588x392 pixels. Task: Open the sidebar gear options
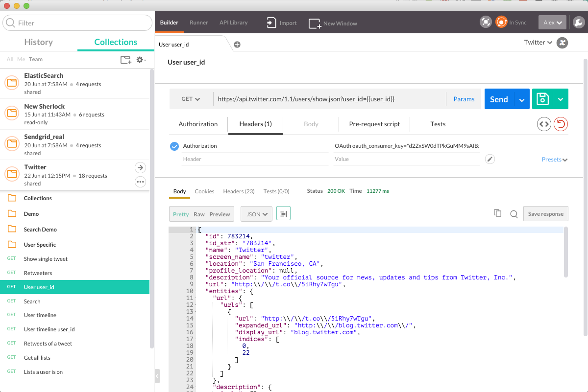coord(141,60)
